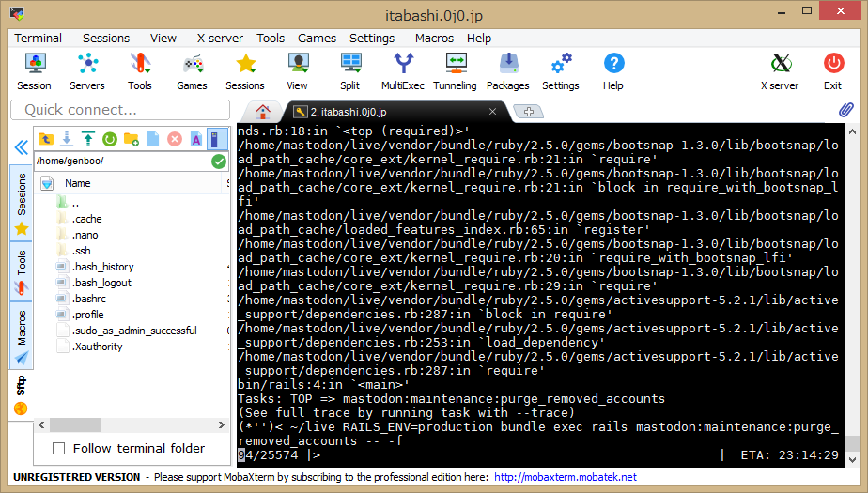Open the Macros menu
The width and height of the screenshot is (868, 493).
tap(434, 39)
